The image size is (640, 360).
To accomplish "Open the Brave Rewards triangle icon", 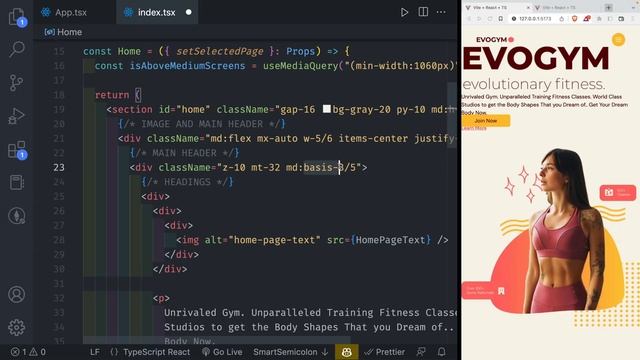I will click(587, 19).
